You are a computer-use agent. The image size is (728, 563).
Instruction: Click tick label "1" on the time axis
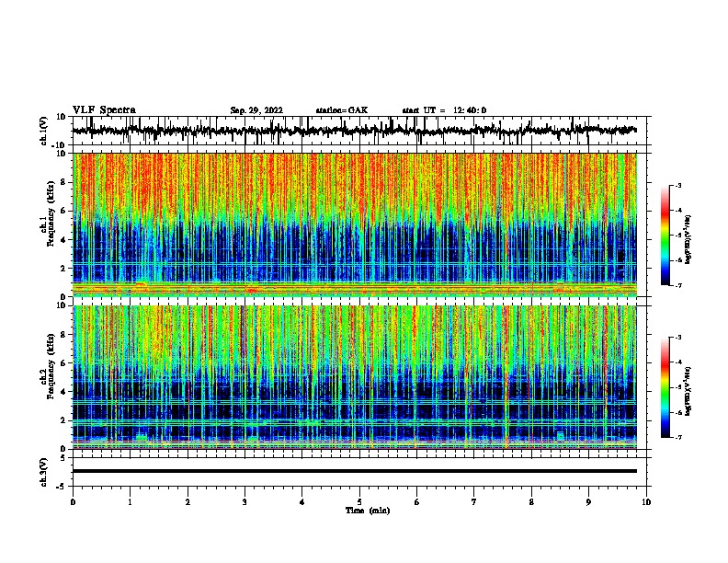[x=130, y=501]
